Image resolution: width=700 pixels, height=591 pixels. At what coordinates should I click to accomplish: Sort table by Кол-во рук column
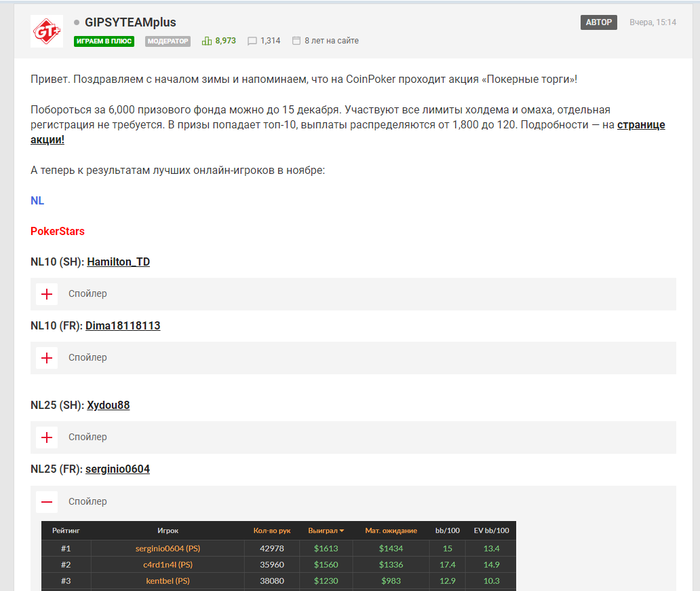tap(272, 531)
